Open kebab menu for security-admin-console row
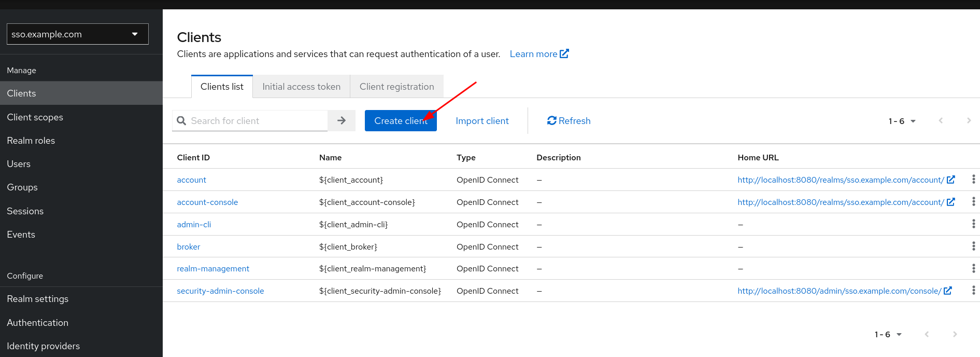The width and height of the screenshot is (980, 357). click(973, 291)
